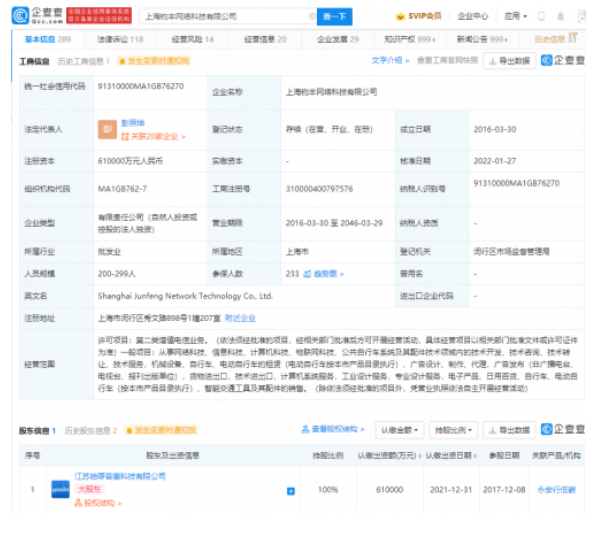The image size is (614, 540).
Task: Sort by 认缴出资日期 column sort arrow
Action: (475, 456)
